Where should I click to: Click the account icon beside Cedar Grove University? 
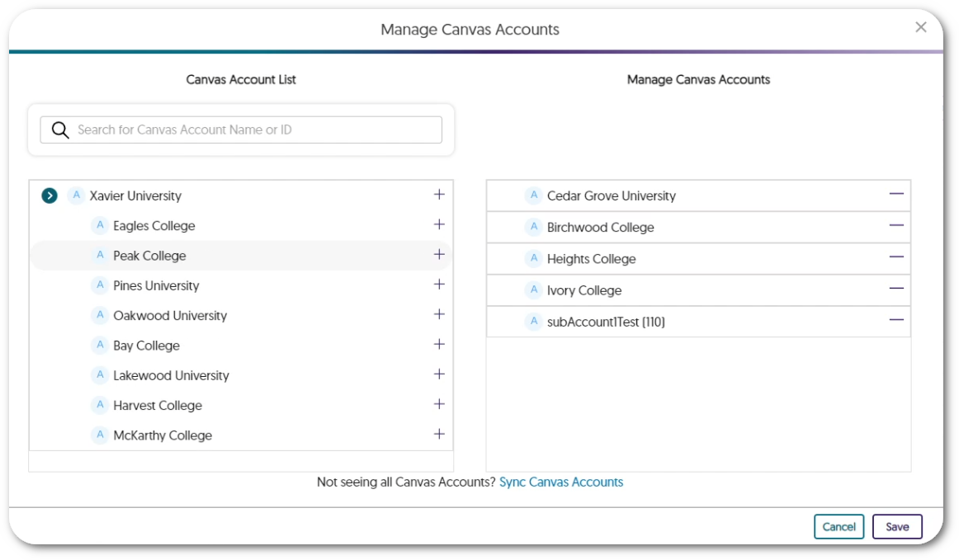click(533, 195)
